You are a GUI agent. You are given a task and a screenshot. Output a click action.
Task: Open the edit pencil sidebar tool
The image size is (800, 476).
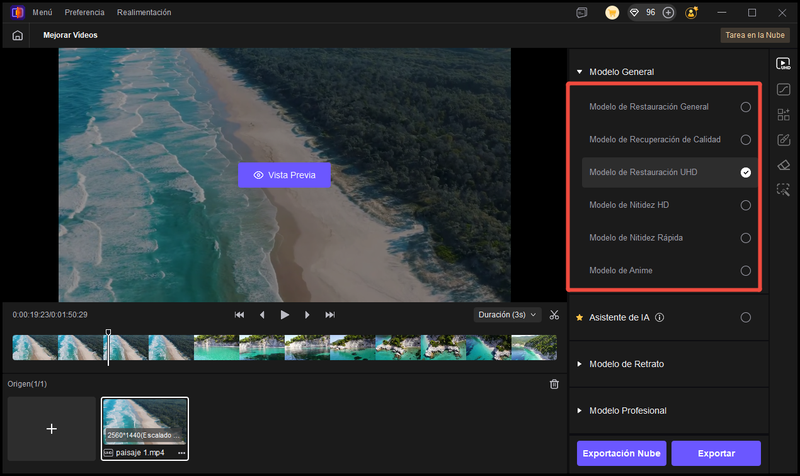783,139
